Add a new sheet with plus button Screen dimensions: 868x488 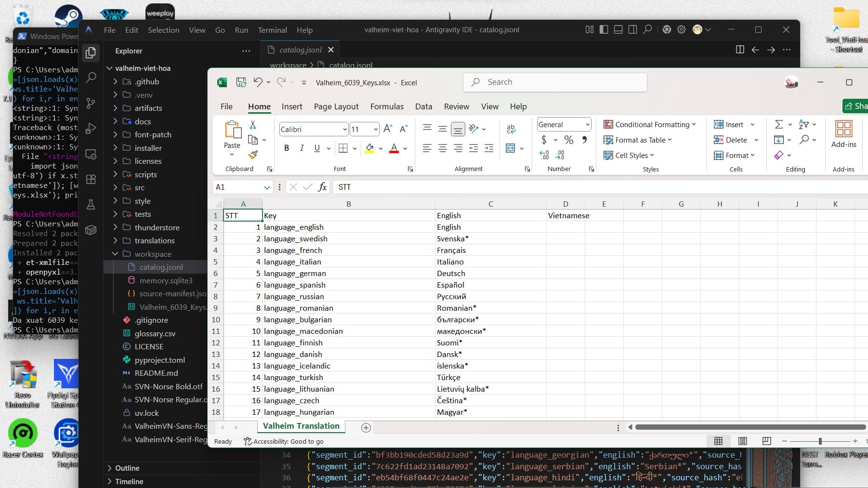(366, 428)
